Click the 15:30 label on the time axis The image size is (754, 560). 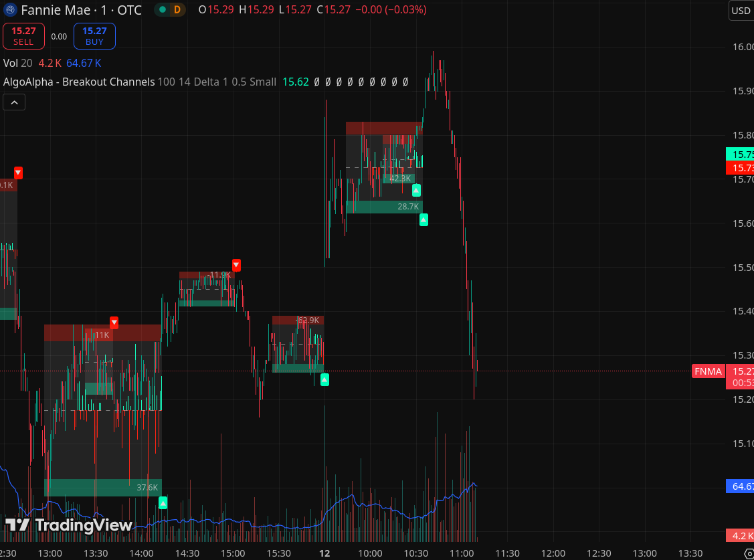278,553
